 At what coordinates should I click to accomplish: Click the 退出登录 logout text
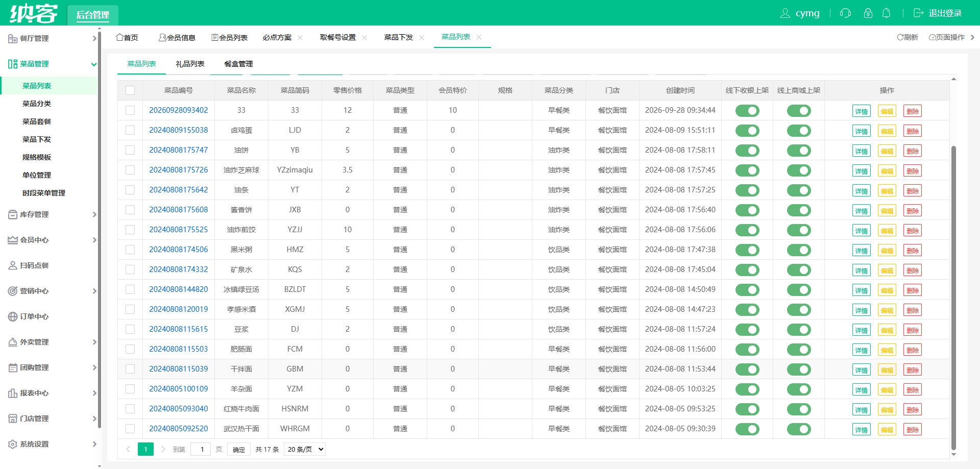tap(945, 13)
